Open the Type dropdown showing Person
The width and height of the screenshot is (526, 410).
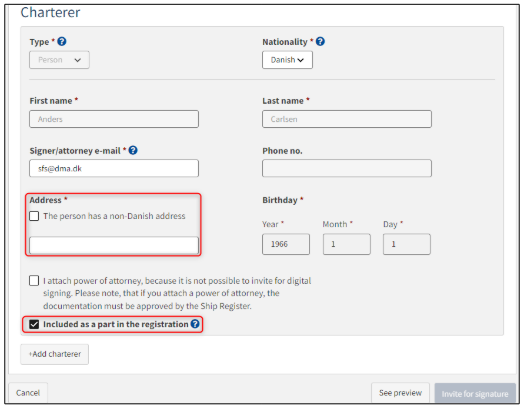click(x=59, y=60)
